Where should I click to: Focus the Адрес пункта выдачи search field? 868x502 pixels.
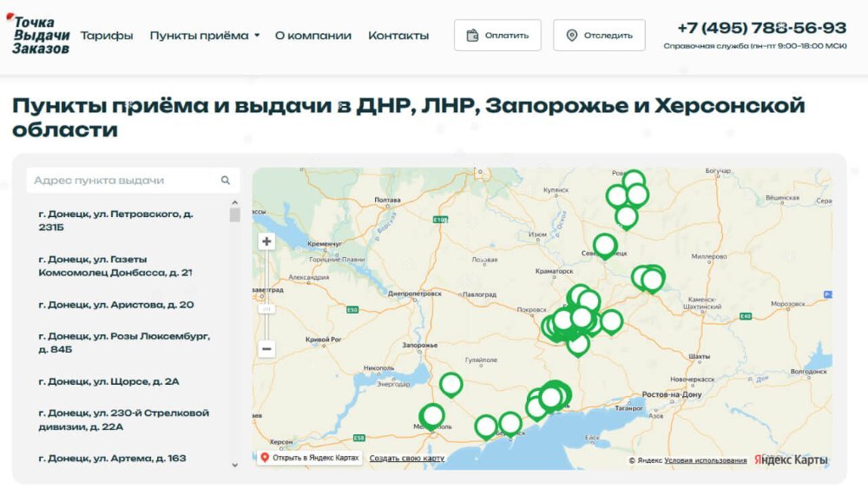pyautogui.click(x=122, y=181)
